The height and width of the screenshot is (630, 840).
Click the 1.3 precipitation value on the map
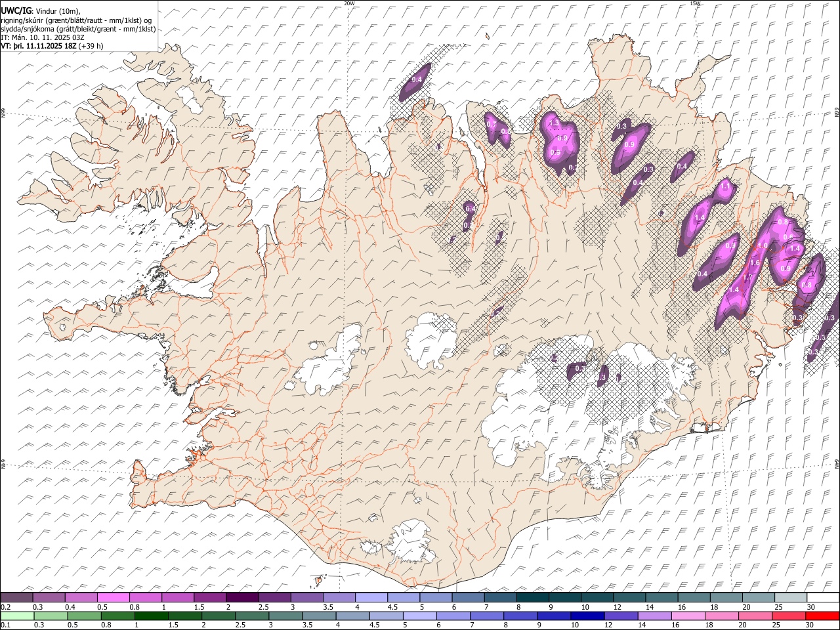pyautogui.click(x=554, y=123)
